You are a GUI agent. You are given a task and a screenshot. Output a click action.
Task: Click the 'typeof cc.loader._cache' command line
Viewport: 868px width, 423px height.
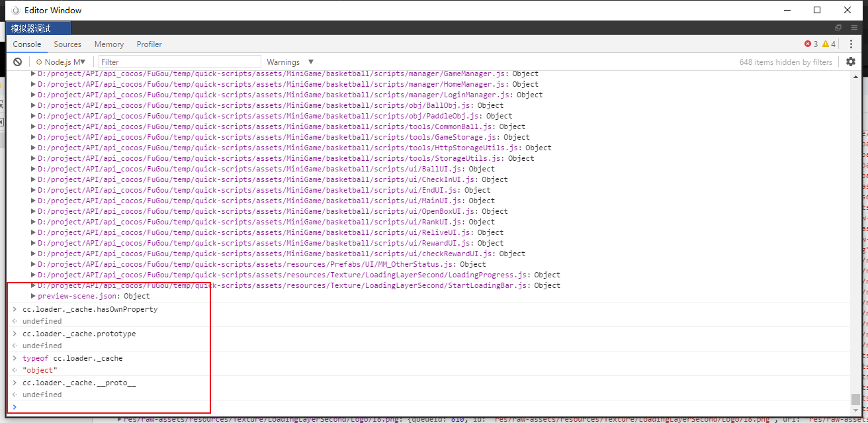pyautogui.click(x=73, y=358)
